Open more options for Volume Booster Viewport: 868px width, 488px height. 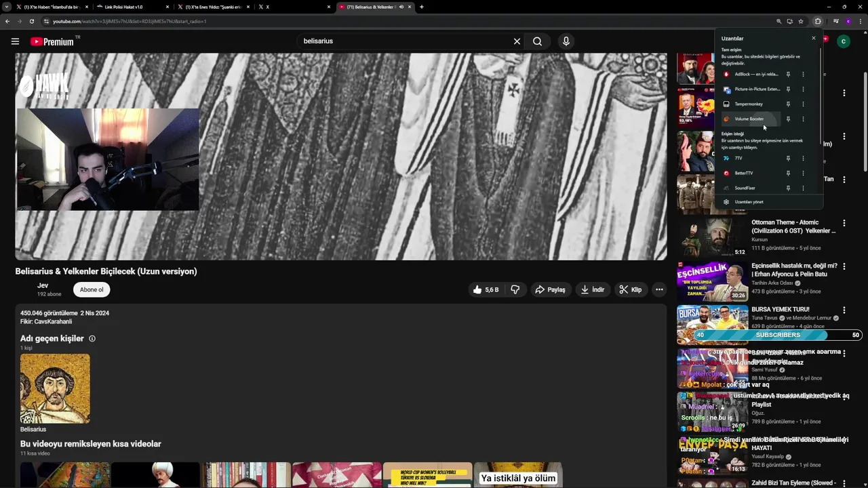click(803, 119)
